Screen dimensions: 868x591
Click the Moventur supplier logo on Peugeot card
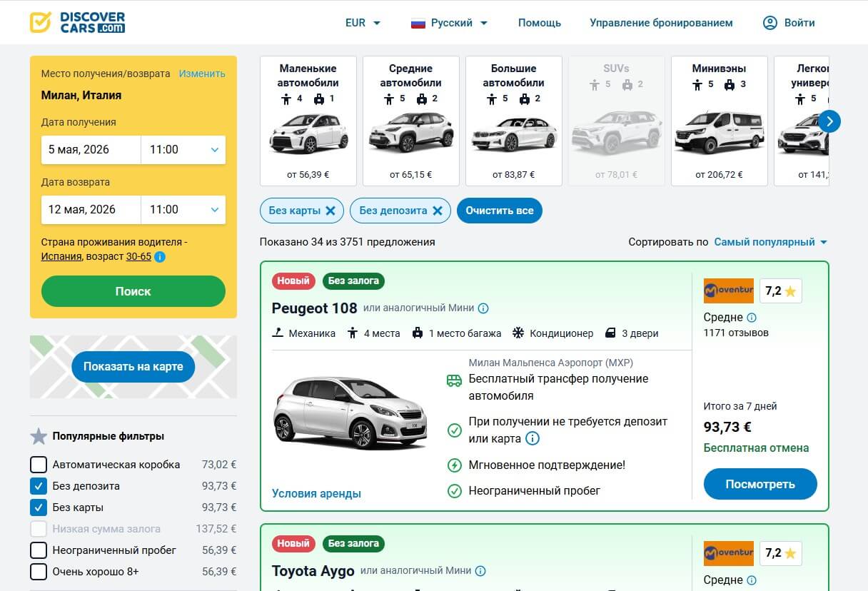point(729,291)
